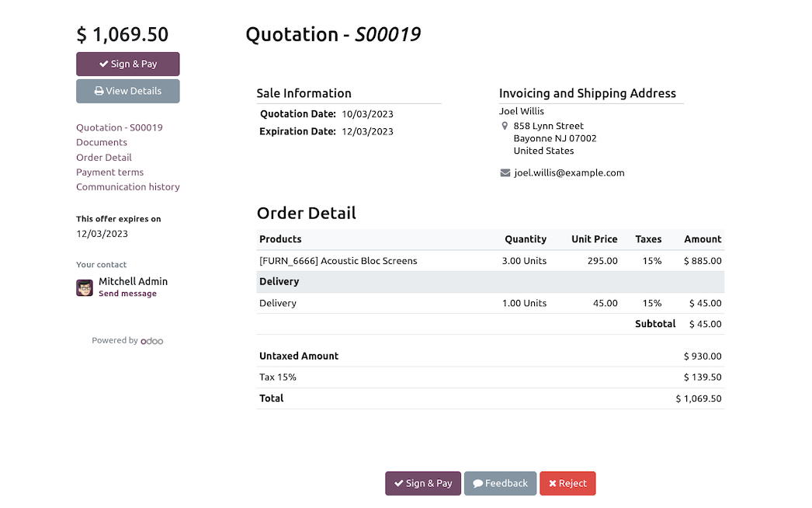
Task: Click the location pin beside the shipping address
Action: pos(505,125)
